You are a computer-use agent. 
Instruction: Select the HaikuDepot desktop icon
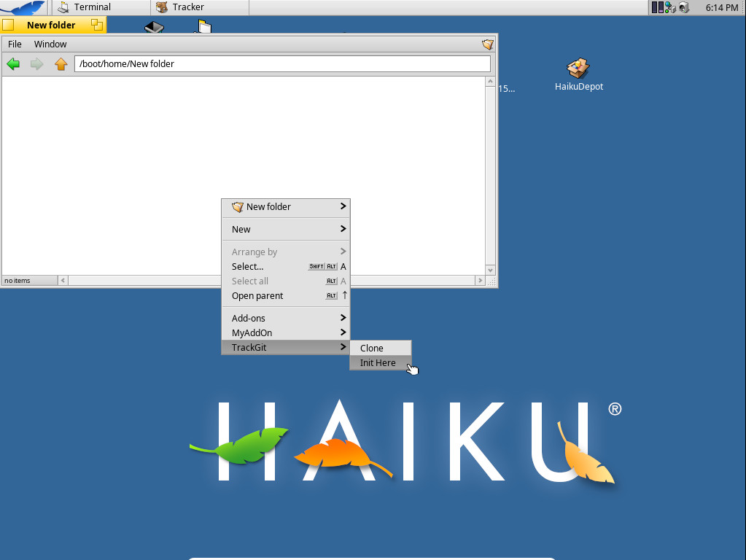coord(578,74)
